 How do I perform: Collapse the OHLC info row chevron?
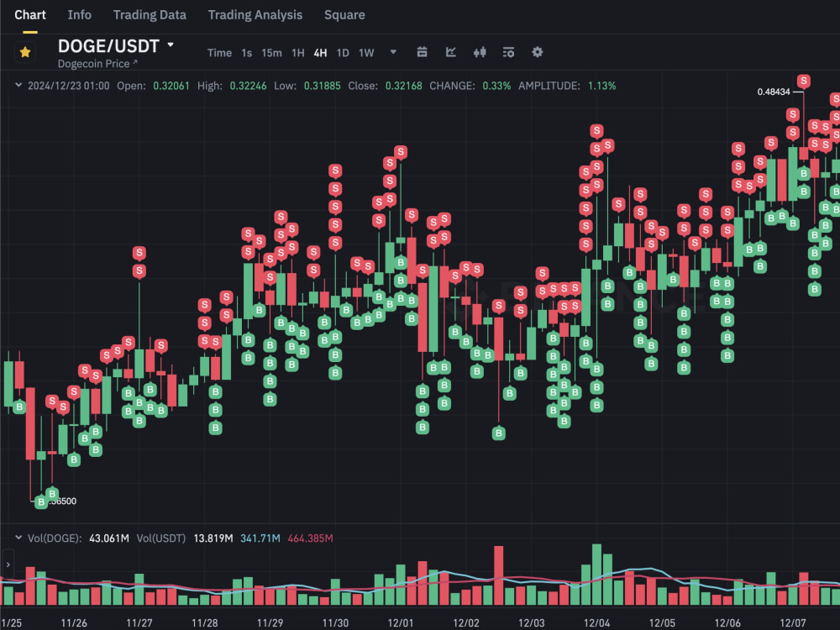pyautogui.click(x=18, y=85)
